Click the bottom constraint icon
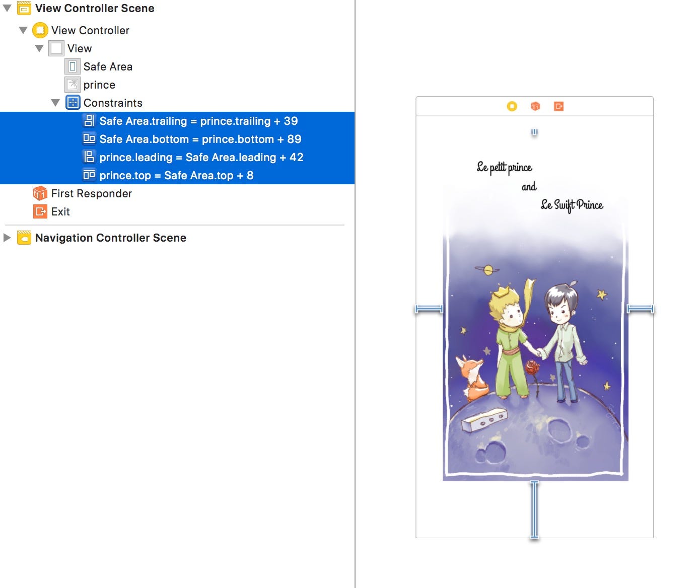Viewport: 700px width, 588px height. click(x=89, y=139)
